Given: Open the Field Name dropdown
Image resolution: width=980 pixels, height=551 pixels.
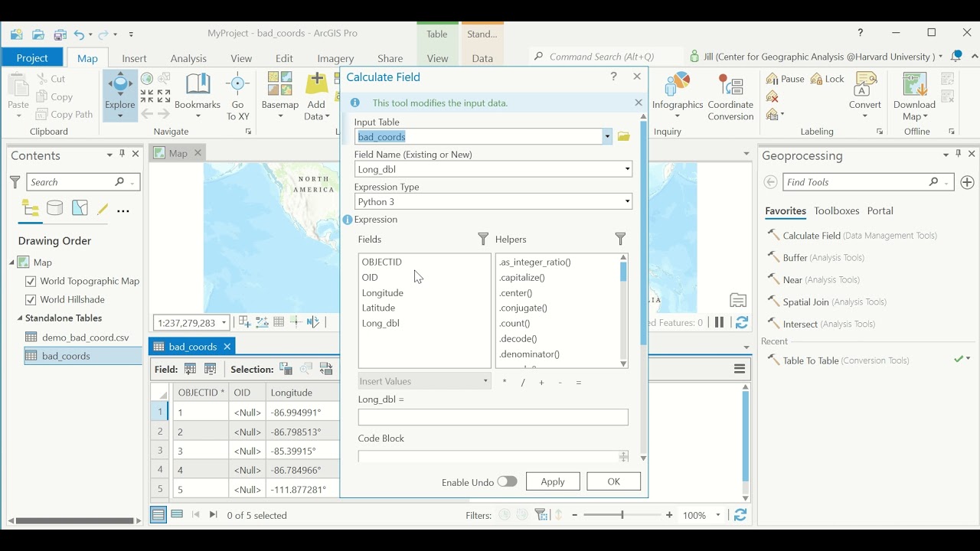Looking at the screenshot, I should click(627, 169).
